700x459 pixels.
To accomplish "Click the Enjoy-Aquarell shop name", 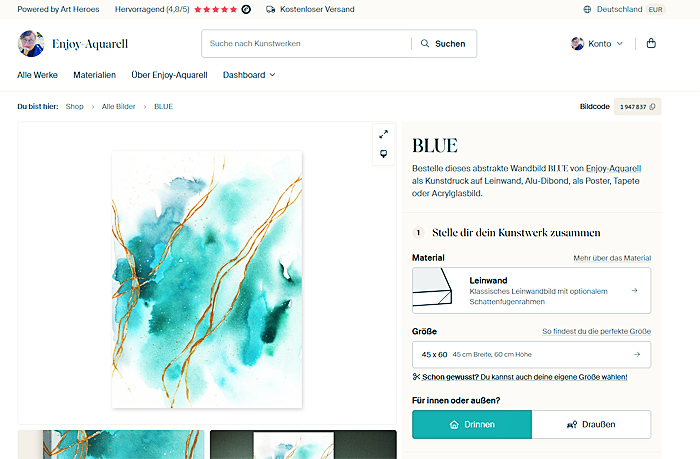I will [90, 44].
